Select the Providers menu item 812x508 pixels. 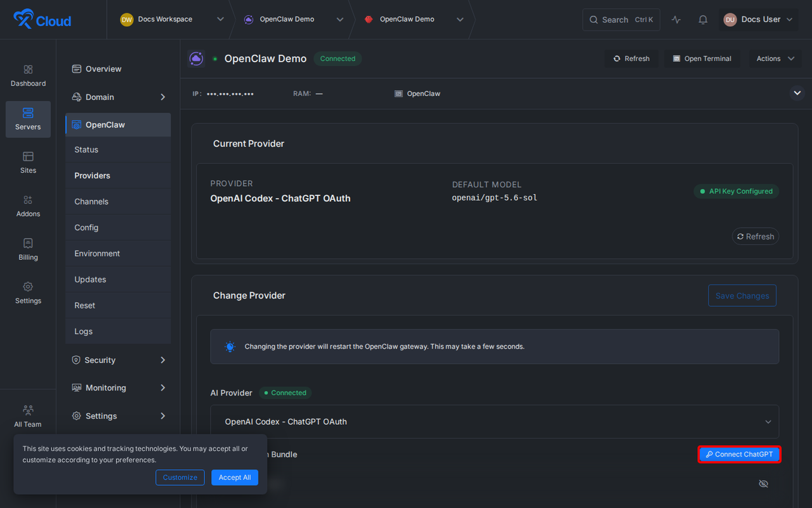pos(118,176)
